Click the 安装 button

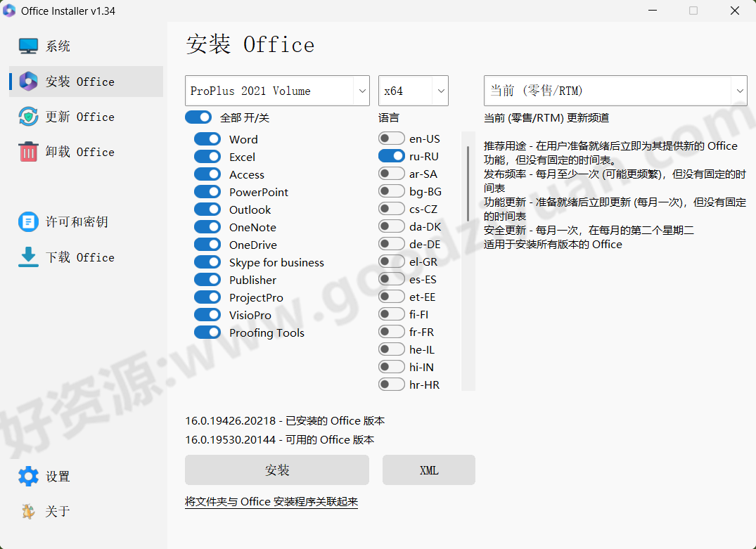pyautogui.click(x=276, y=470)
